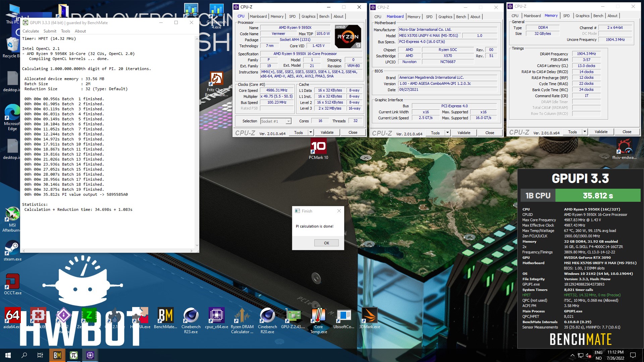Screen dimensions: 644x362
Task: Open Submit menu in GPUPI
Action: pyautogui.click(x=50, y=31)
